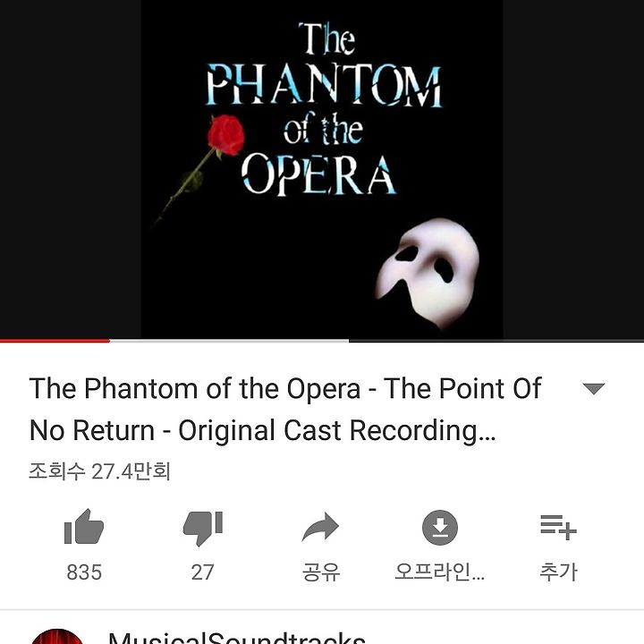
Task: Expand video description with dropdown arrow
Action: point(594,388)
